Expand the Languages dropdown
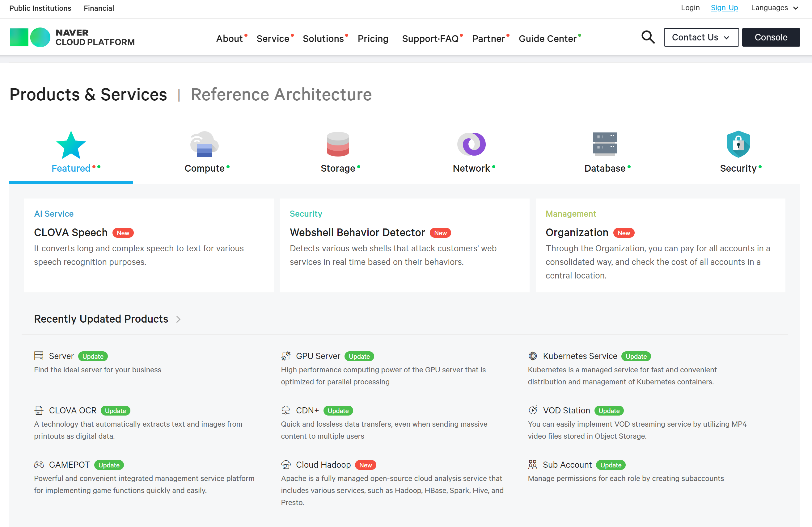This screenshot has width=812, height=527. [x=775, y=8]
